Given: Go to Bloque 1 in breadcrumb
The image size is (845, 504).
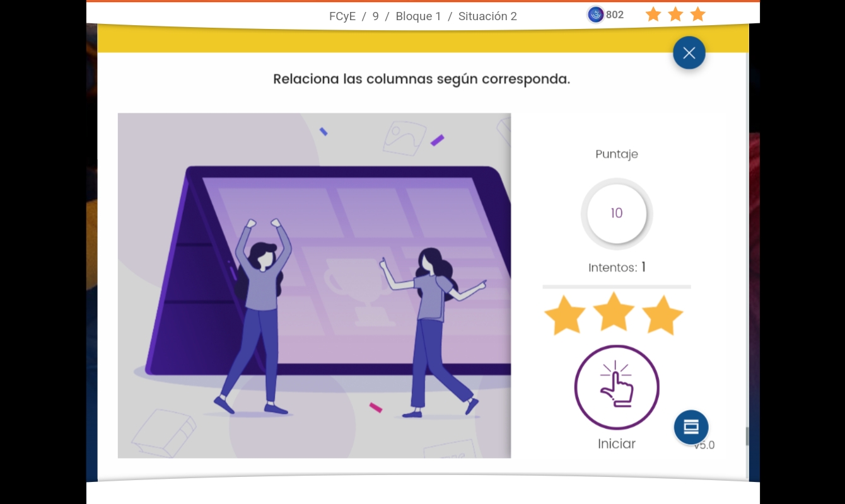Looking at the screenshot, I should pos(418,16).
